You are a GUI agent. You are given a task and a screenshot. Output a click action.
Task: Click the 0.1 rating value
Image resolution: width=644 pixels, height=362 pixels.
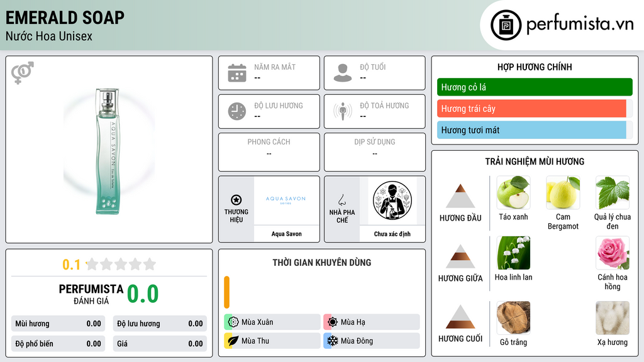72,265
